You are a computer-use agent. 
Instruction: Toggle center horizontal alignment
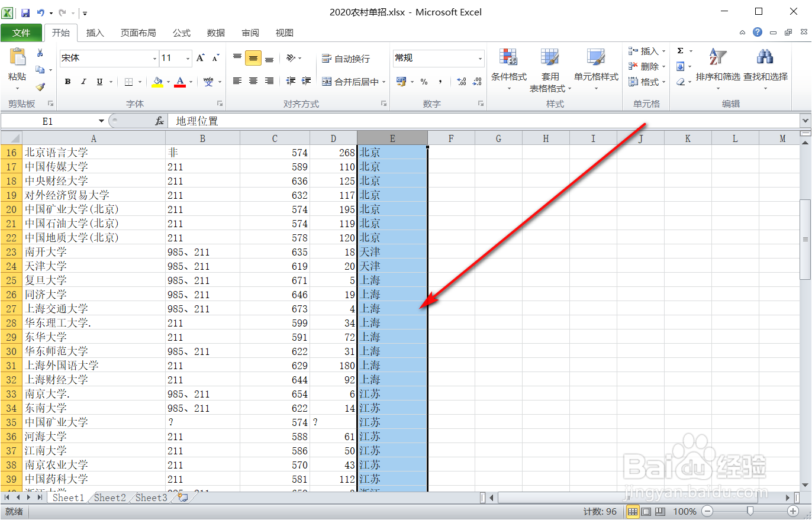point(253,81)
